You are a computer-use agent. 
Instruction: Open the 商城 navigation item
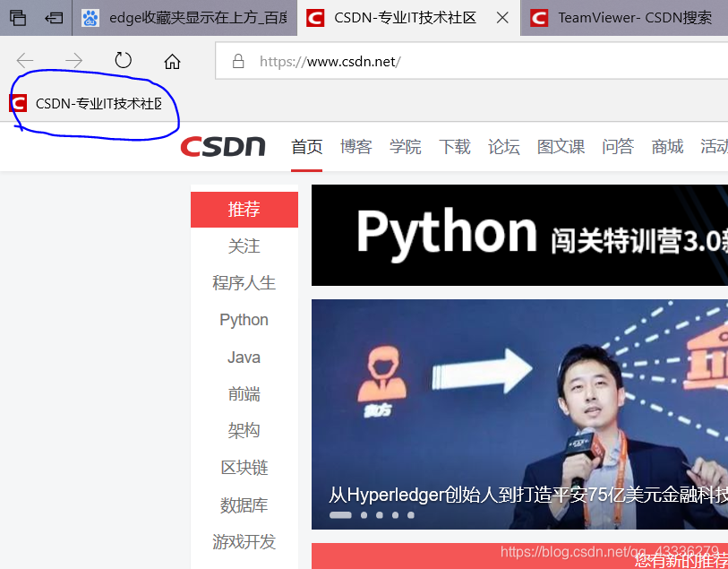[667, 147]
